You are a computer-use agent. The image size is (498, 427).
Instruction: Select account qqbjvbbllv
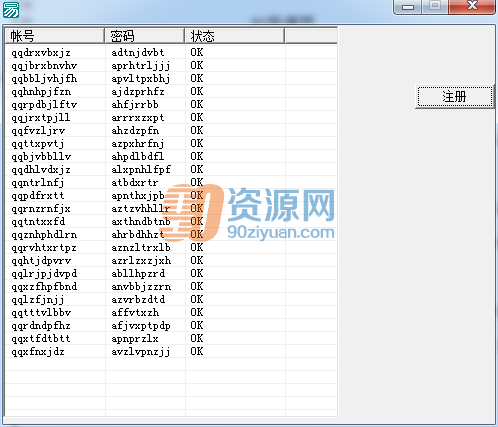point(41,157)
